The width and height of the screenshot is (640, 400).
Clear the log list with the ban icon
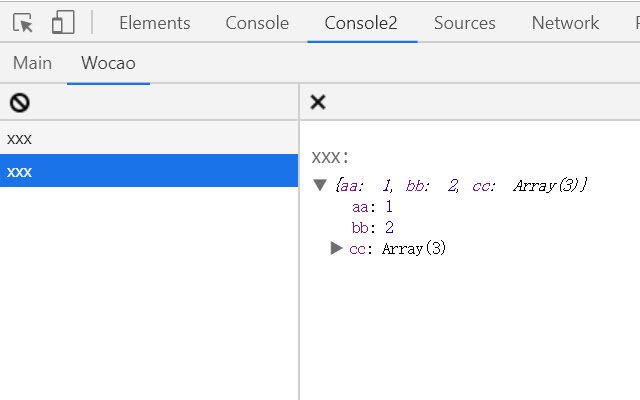pyautogui.click(x=20, y=102)
